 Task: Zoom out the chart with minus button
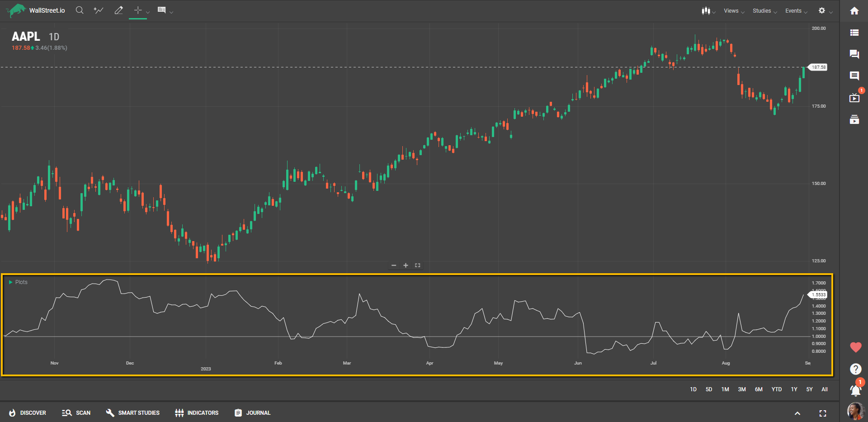click(394, 266)
